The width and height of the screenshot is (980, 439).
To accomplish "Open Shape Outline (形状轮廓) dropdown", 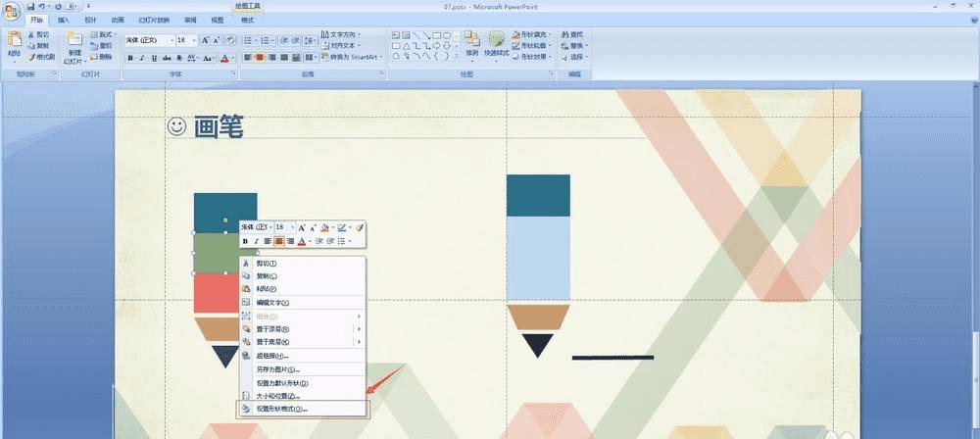I will click(532, 46).
